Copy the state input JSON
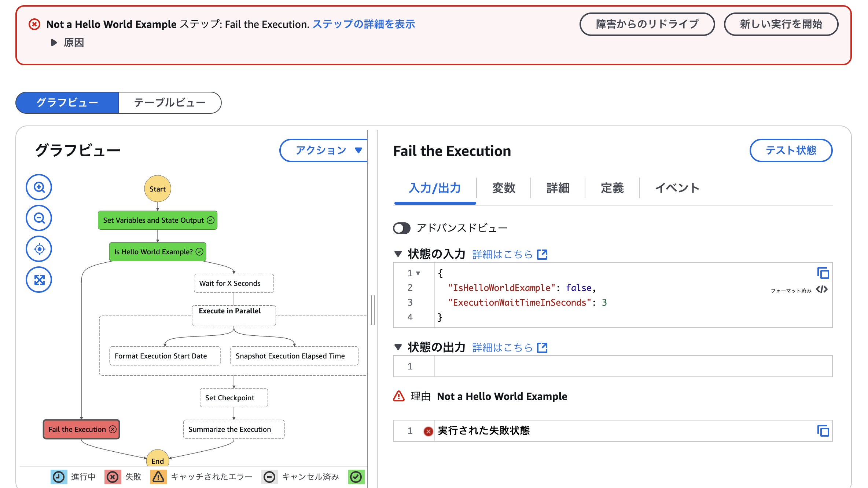Viewport: 868px width, 488px height. (823, 273)
